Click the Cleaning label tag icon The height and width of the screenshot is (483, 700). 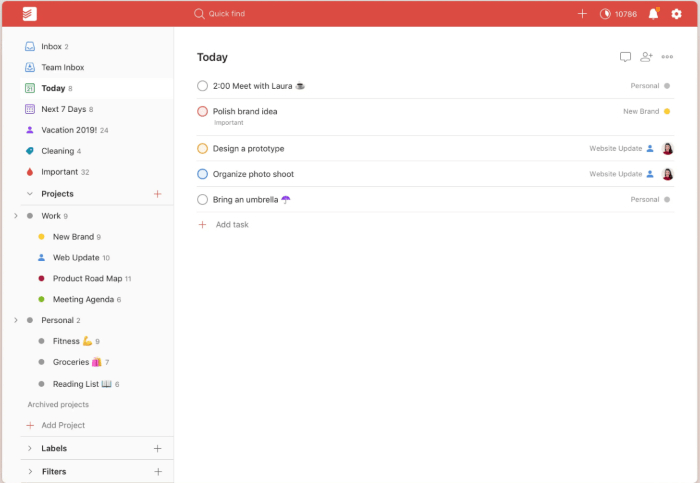(x=30, y=151)
